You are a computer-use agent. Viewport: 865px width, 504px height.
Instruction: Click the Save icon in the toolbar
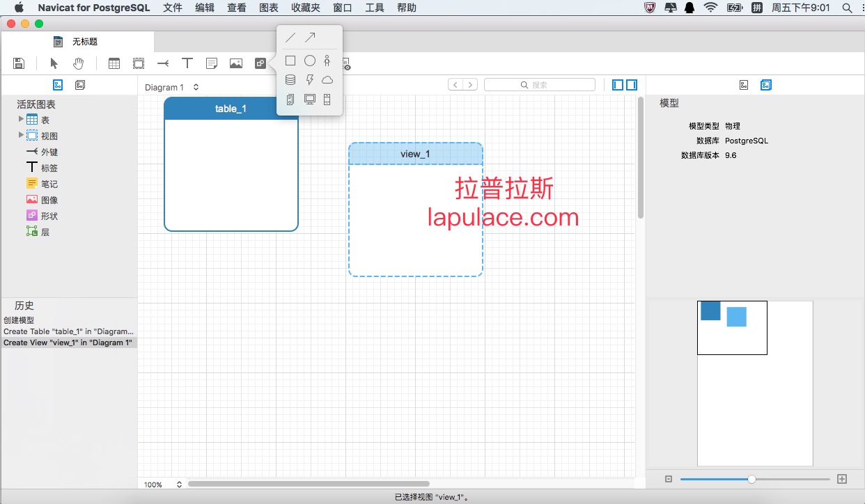(x=20, y=63)
